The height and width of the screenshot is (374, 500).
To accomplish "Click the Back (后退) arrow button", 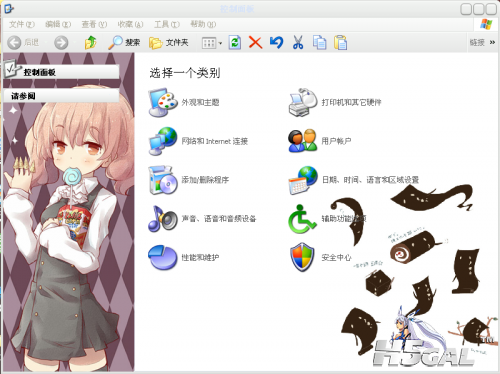I will [14, 43].
